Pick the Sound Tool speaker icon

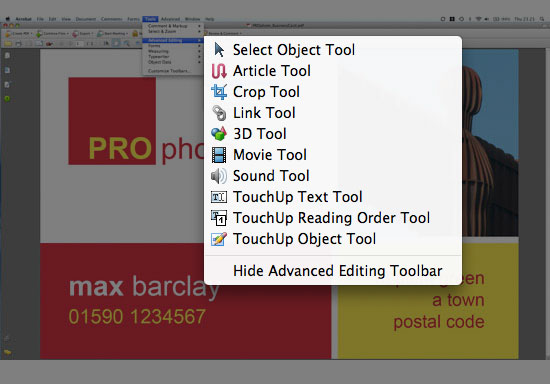219,176
